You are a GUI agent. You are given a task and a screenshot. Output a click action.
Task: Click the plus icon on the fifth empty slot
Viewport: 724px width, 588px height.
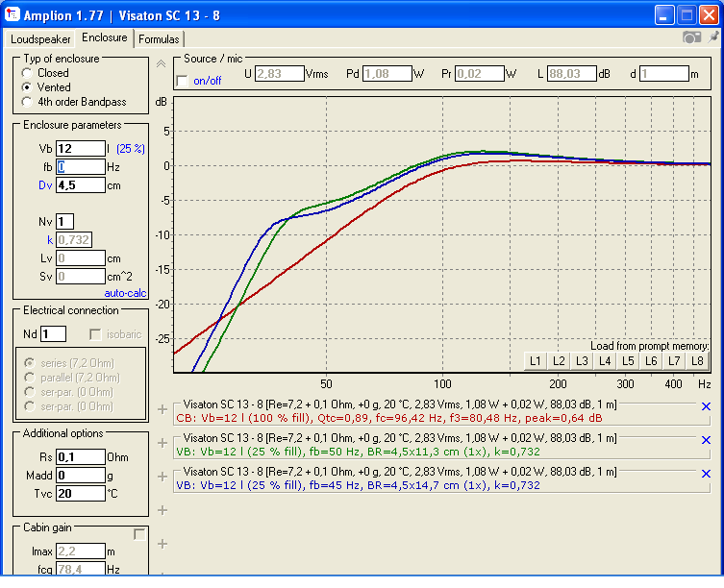(162, 544)
